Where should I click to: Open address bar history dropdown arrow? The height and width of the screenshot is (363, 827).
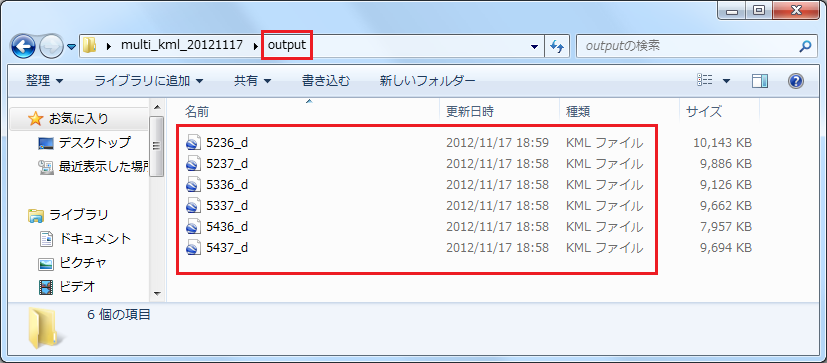coord(535,47)
